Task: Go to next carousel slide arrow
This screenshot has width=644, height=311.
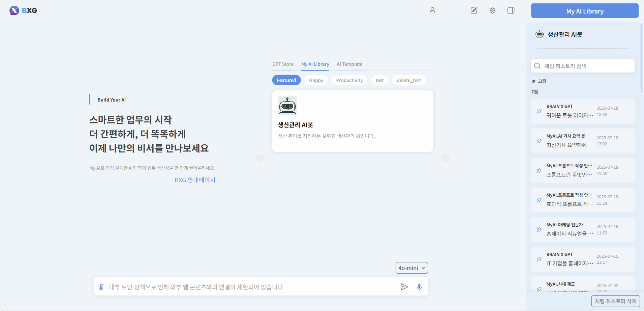Action: [446, 158]
